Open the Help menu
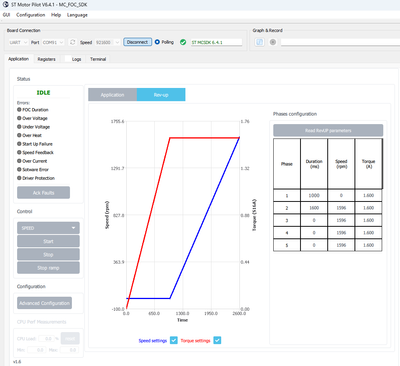Screen dimensions: 400x366 (56, 15)
